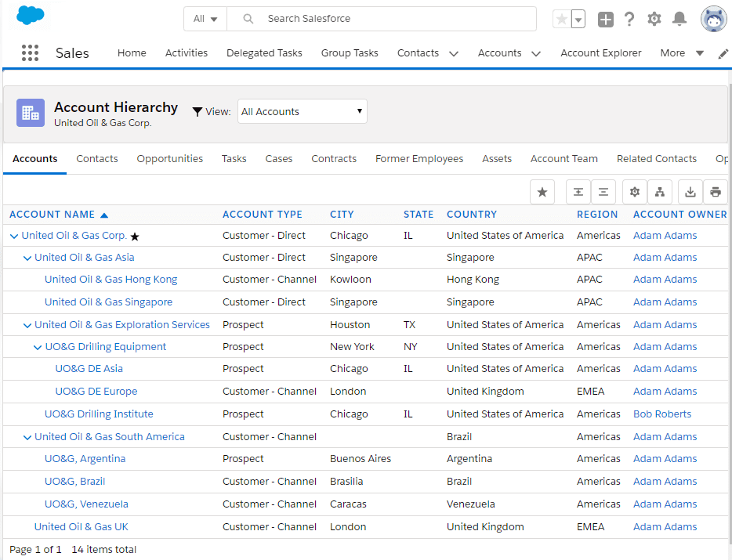Open the All search scope dropdown
Image resolution: width=732 pixels, height=560 pixels.
[x=205, y=19]
